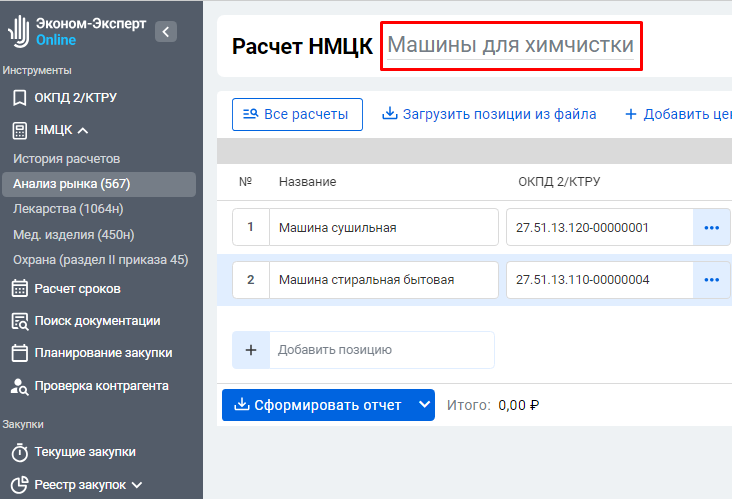
Task: Click the Реестр закупок pie chart icon
Action: [x=20, y=485]
